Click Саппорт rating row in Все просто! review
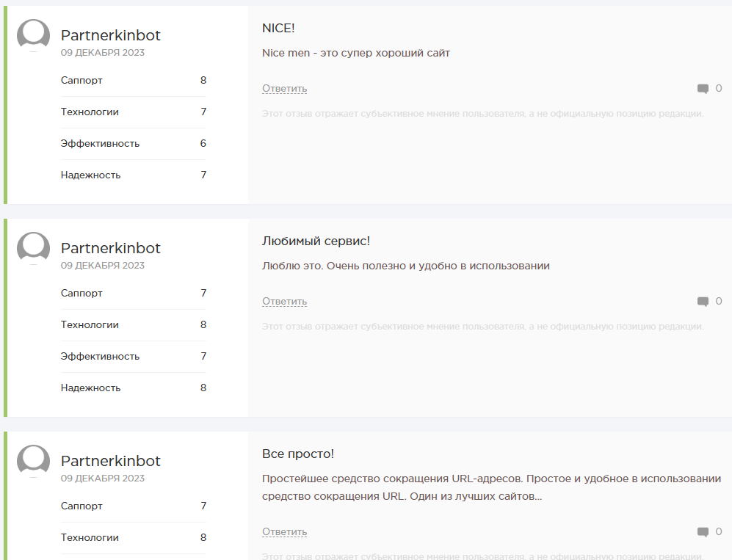 (x=134, y=506)
